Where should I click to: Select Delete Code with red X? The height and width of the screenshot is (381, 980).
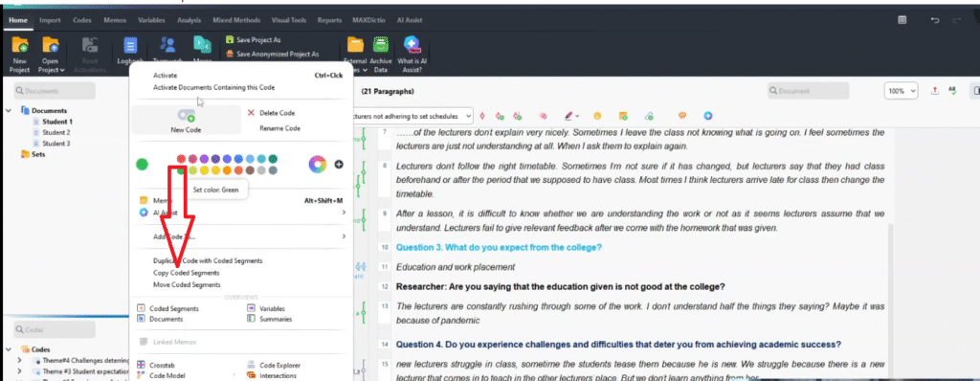(271, 113)
